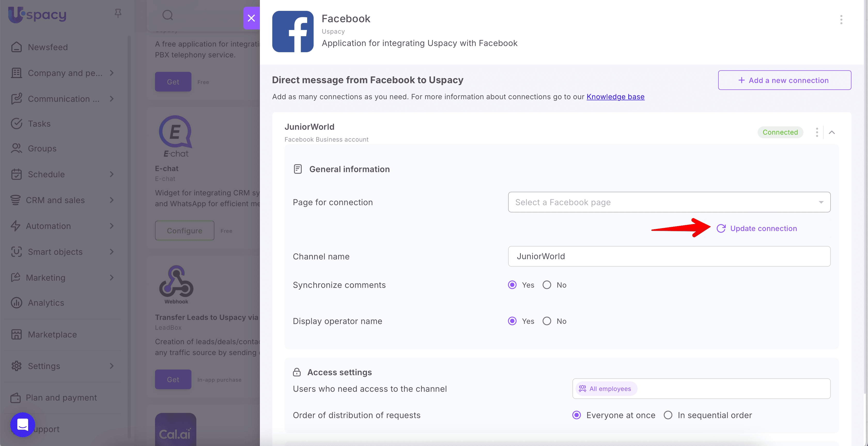Set Synchronize comments to No

pyautogui.click(x=547, y=285)
